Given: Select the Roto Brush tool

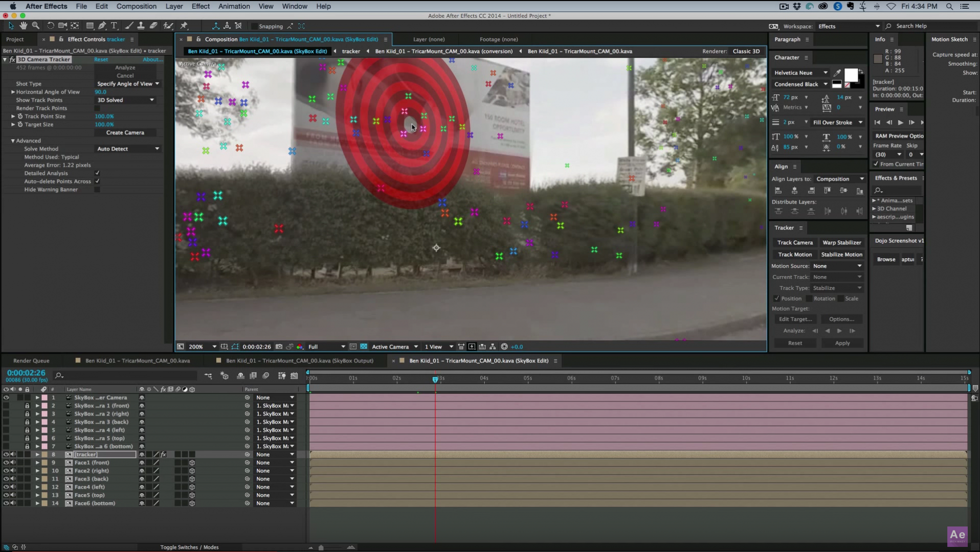Looking at the screenshot, I should (x=169, y=26).
